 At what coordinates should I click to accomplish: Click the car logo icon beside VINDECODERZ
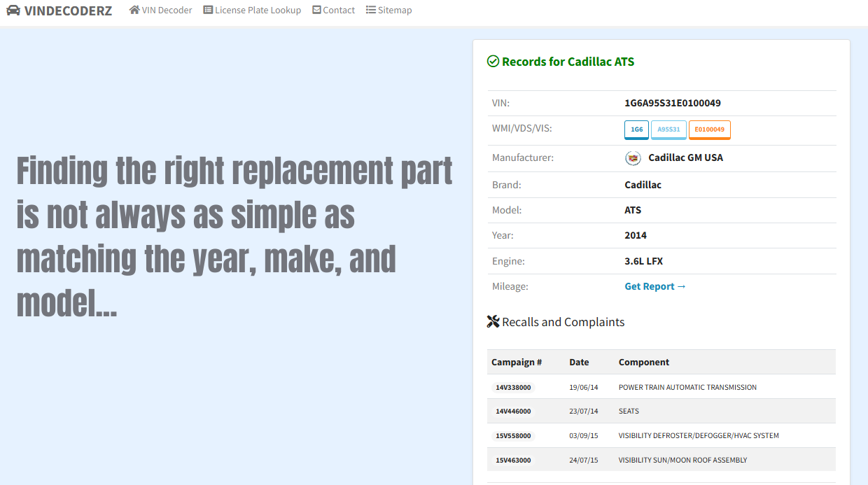(x=13, y=10)
